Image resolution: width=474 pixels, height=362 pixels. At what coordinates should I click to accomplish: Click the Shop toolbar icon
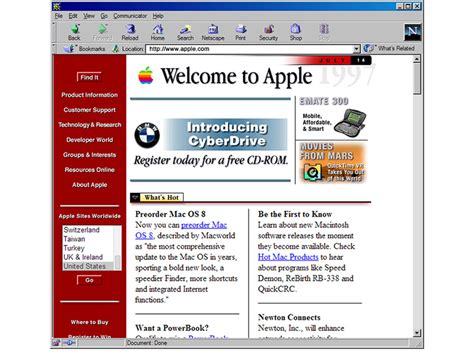296,32
